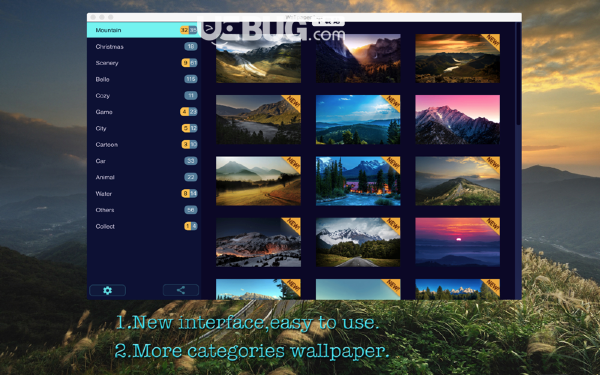The width and height of the screenshot is (600, 375).
Task: Select the mountain valley lake wallpaper
Action: point(258,119)
